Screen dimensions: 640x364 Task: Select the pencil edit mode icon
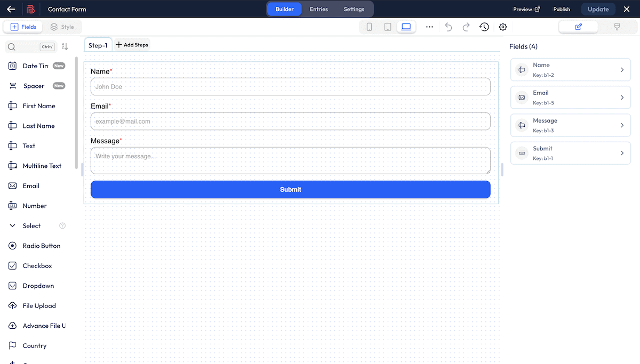(x=579, y=27)
